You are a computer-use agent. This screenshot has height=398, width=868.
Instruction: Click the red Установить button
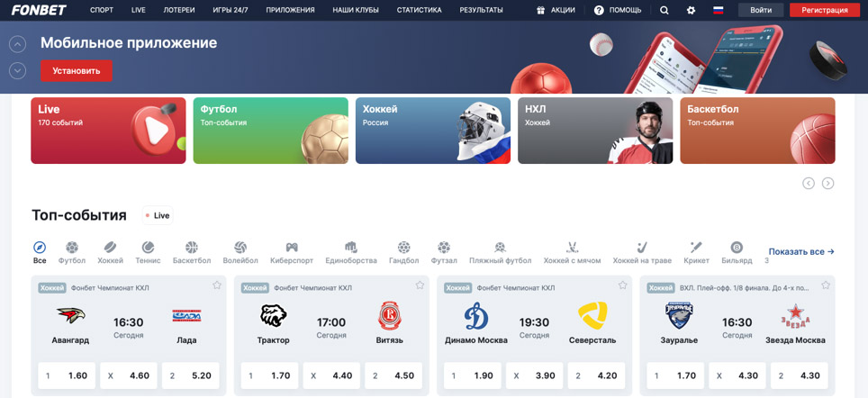tap(77, 70)
